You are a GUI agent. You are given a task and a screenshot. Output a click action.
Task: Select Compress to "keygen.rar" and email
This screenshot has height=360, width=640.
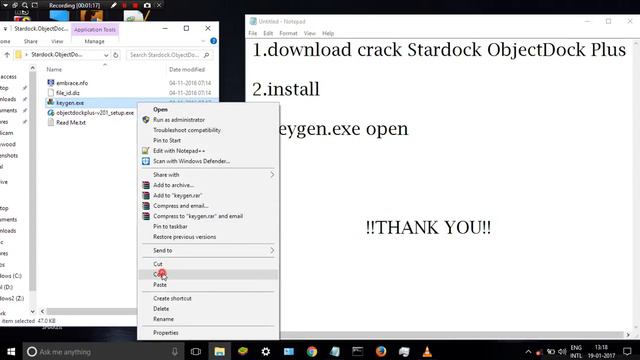[198, 216]
